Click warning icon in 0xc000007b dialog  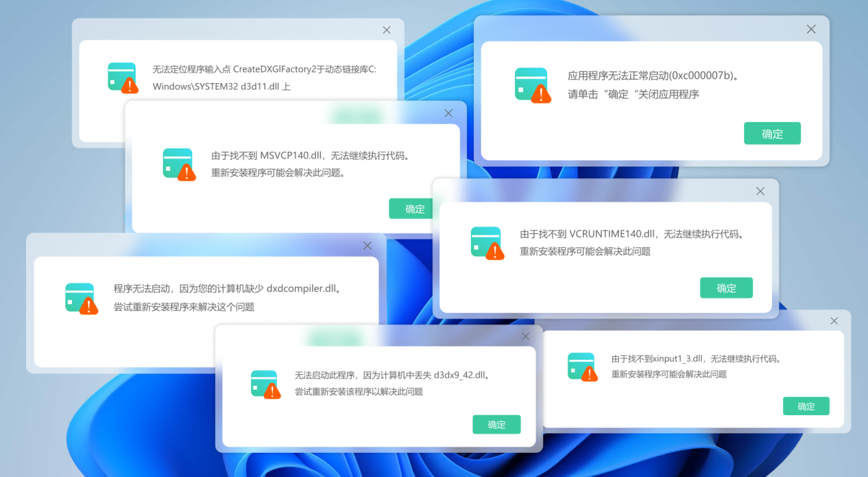pyautogui.click(x=533, y=85)
